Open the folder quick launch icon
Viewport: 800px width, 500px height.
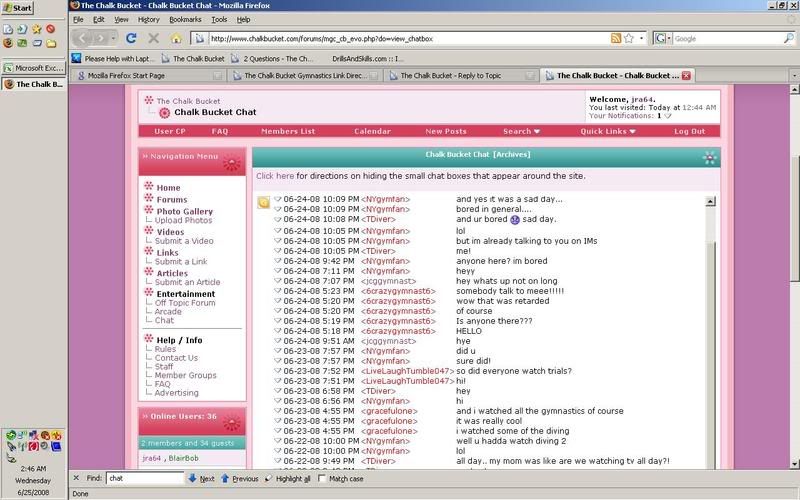pyautogui.click(x=51, y=43)
